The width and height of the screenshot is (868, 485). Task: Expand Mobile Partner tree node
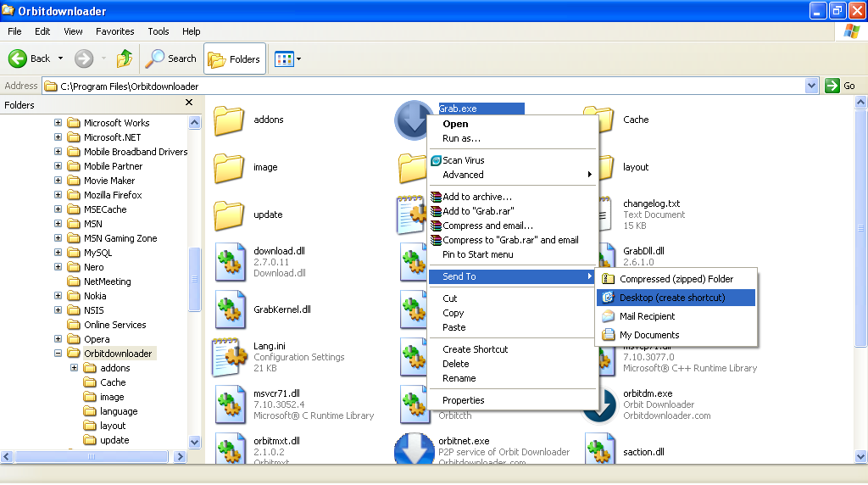[58, 165]
